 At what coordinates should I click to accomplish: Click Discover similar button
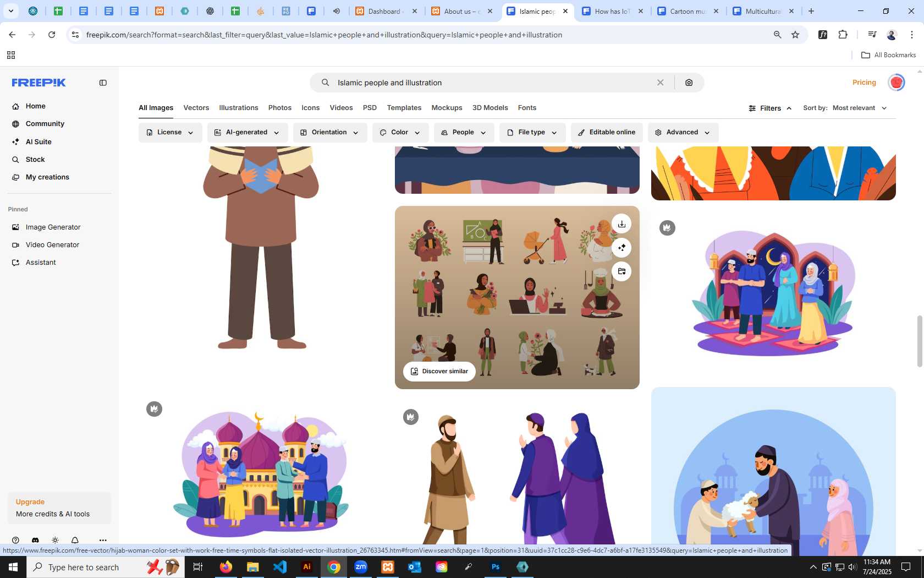point(439,372)
